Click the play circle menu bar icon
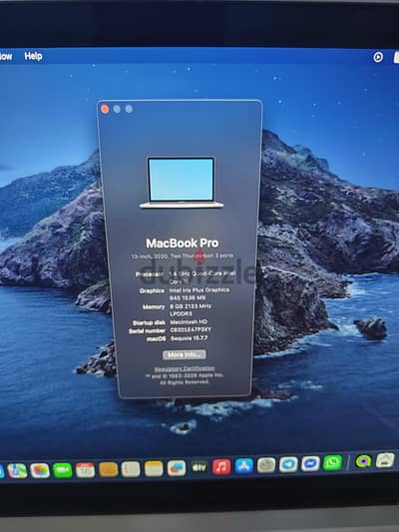 [x=378, y=57]
